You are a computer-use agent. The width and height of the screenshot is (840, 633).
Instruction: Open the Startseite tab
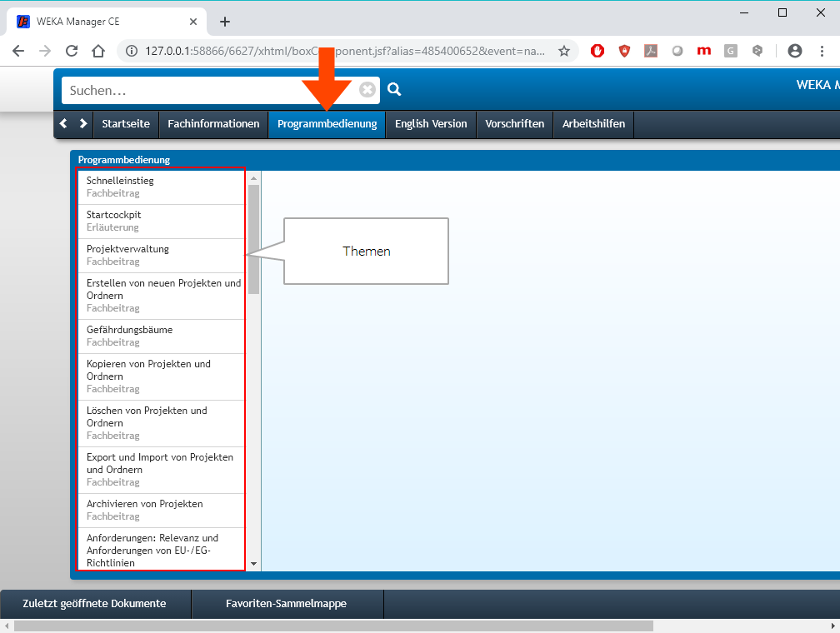[126, 124]
